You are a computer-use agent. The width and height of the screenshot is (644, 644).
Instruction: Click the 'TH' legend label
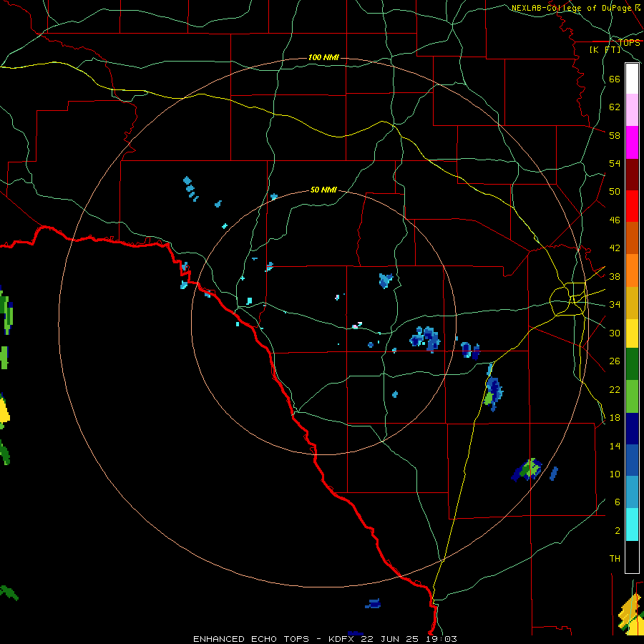(x=615, y=559)
